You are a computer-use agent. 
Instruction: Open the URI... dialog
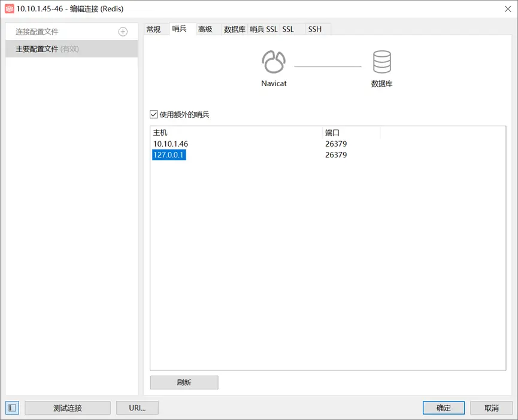(x=138, y=407)
